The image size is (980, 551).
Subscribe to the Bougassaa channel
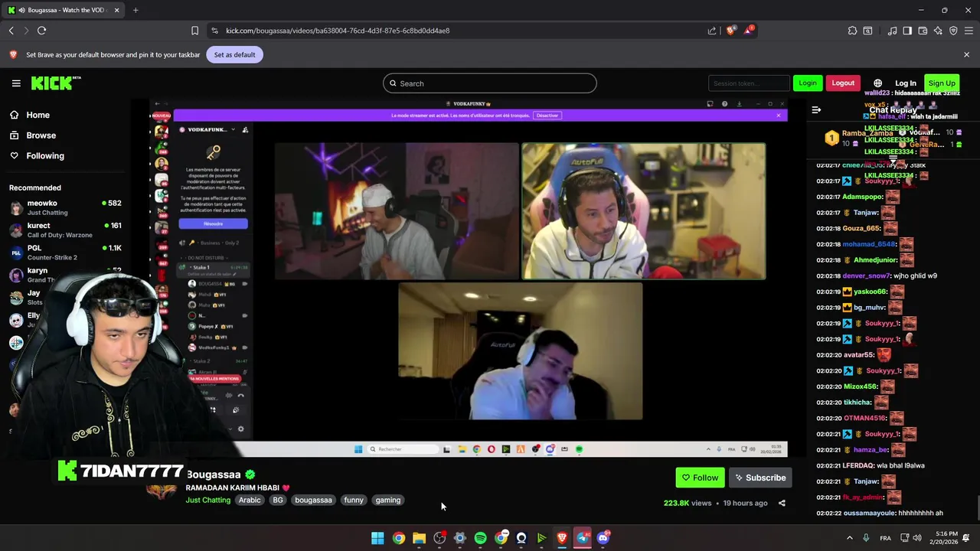coord(761,478)
